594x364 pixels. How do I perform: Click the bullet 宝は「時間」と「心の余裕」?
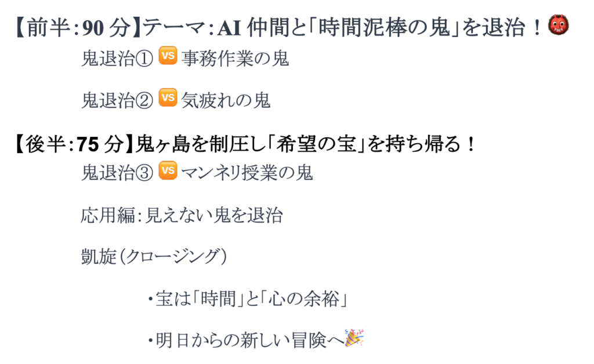point(248,299)
